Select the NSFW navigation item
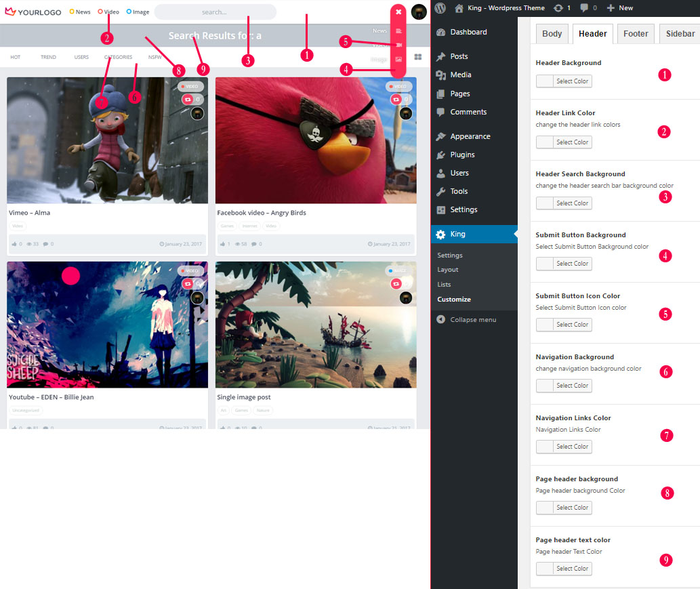Viewport: 700px width, 589px height. pos(155,57)
